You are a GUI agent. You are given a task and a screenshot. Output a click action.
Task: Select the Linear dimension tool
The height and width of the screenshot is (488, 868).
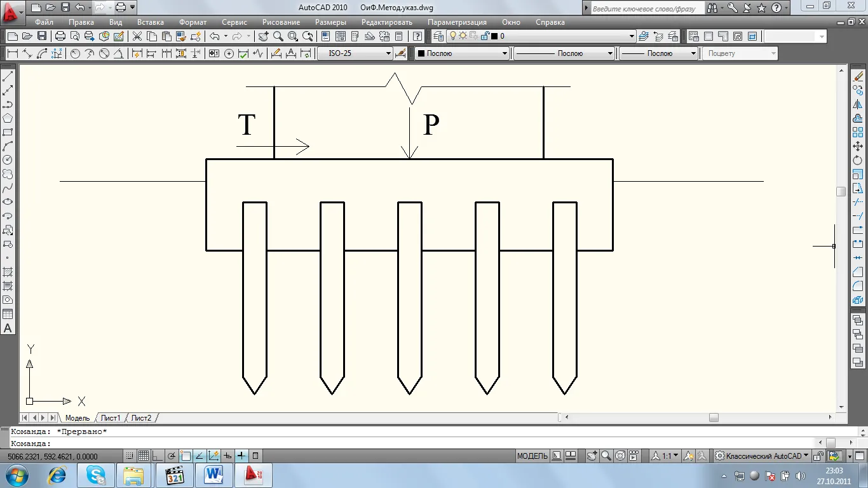point(12,53)
